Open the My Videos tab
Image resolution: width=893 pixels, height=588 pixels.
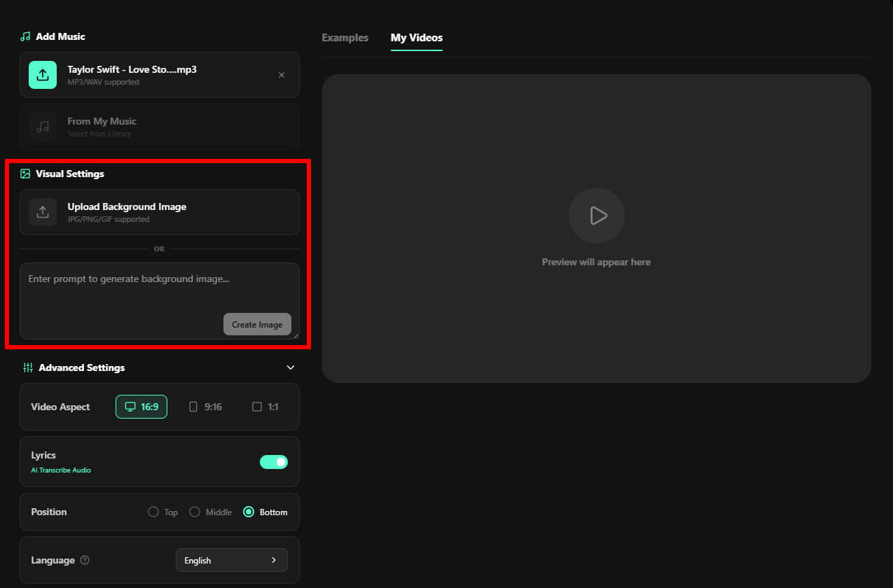pyautogui.click(x=417, y=38)
